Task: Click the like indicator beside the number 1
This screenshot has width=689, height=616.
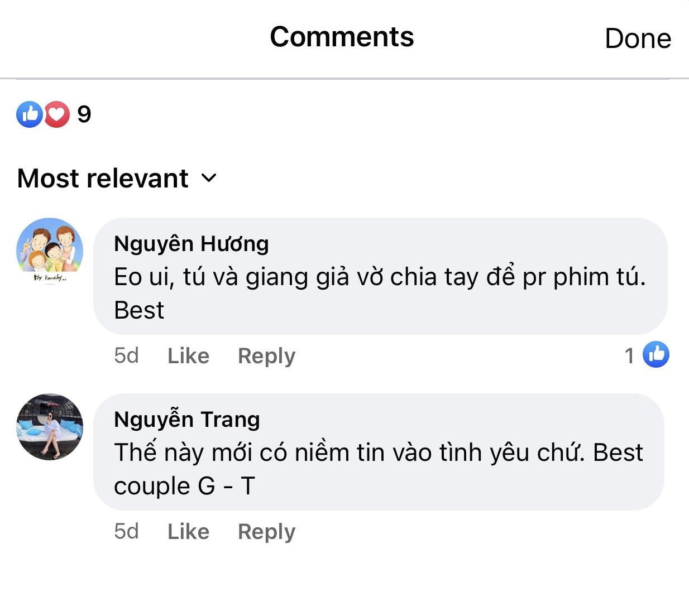Action: point(656,355)
